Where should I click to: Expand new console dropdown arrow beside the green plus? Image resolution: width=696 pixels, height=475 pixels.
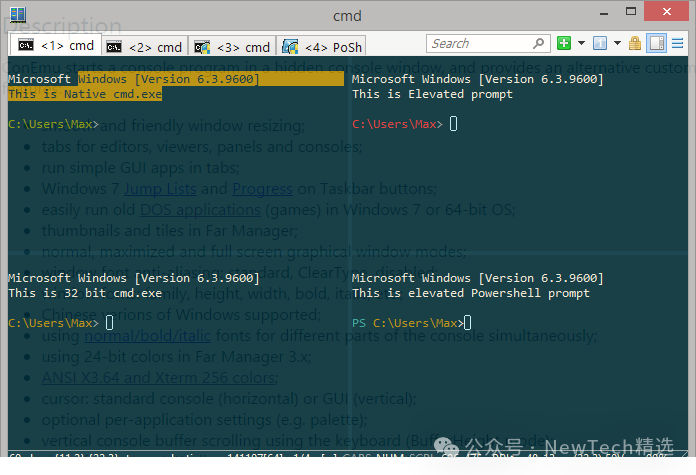tap(581, 43)
